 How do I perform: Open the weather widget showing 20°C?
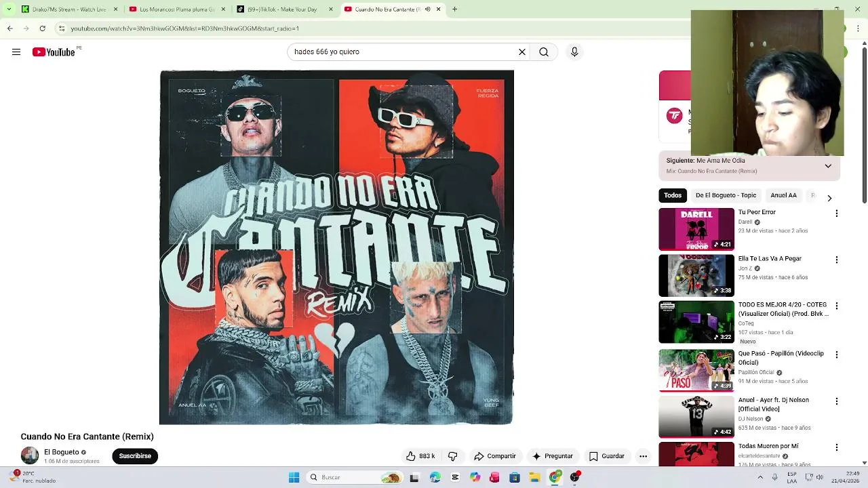tap(33, 477)
